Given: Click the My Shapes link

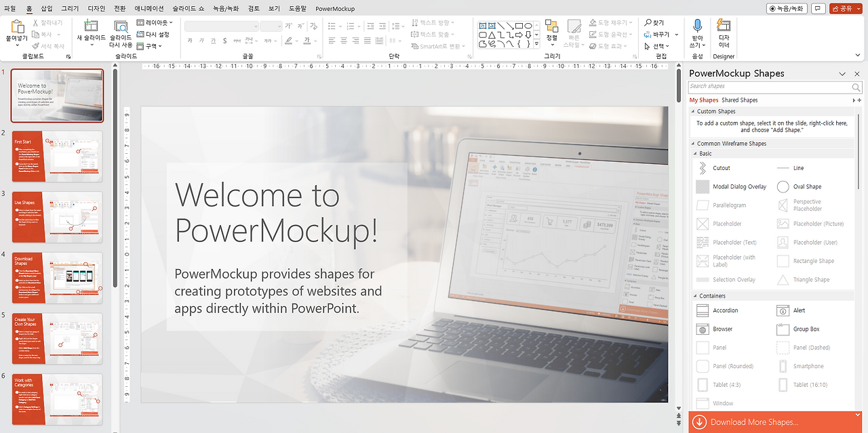Looking at the screenshot, I should [x=704, y=100].
